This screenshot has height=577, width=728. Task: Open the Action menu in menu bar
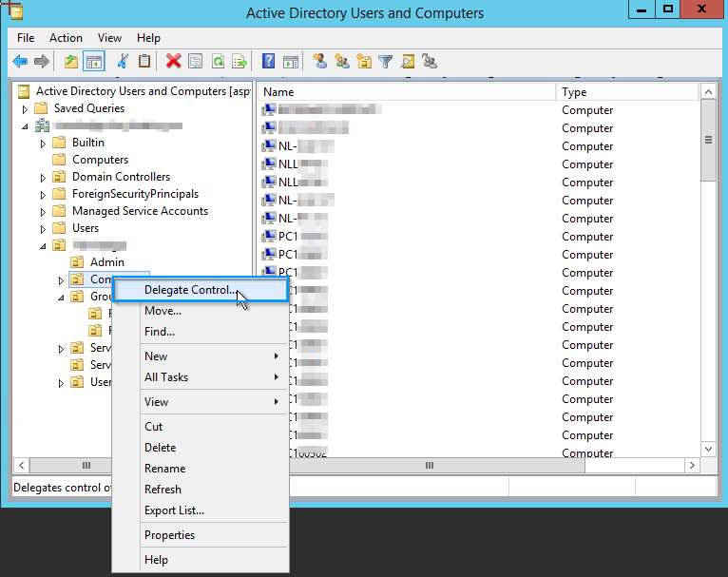point(66,38)
